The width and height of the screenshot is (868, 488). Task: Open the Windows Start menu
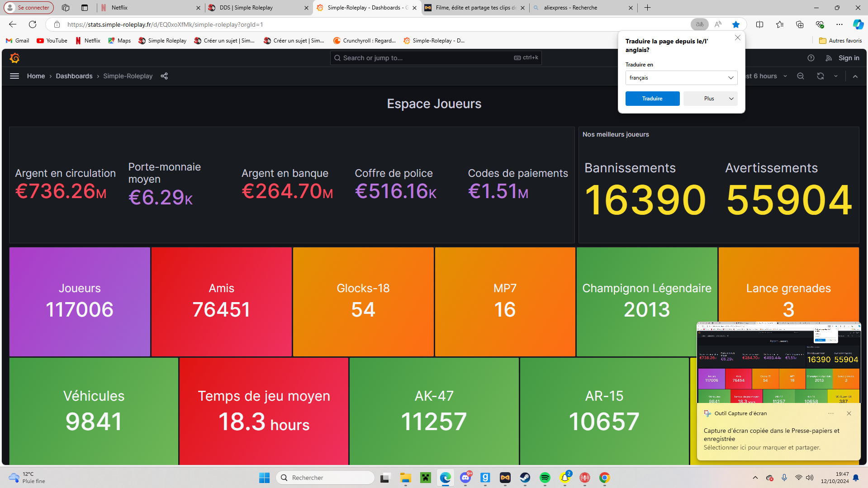point(265,478)
